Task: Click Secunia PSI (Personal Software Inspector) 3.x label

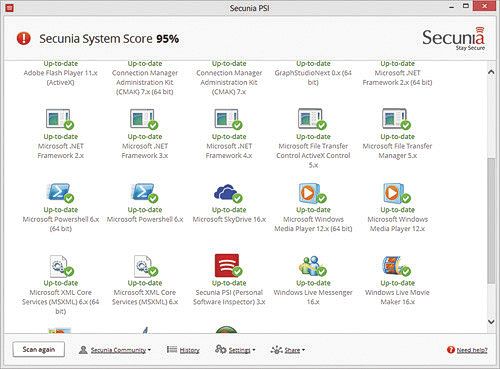Action: [229, 297]
